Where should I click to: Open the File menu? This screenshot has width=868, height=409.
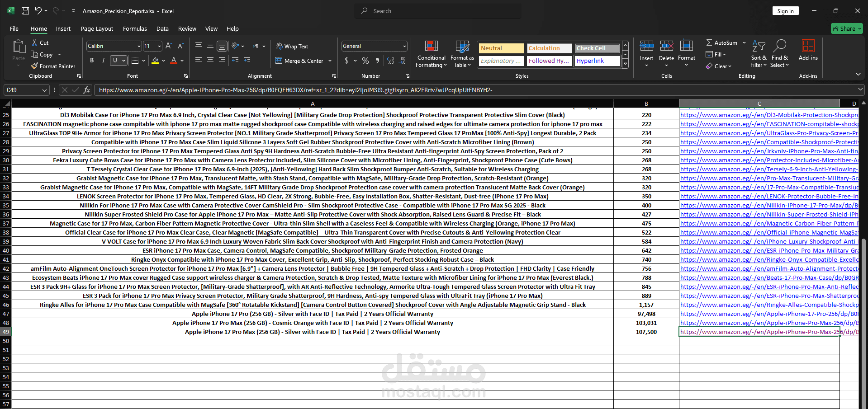pyautogui.click(x=14, y=28)
